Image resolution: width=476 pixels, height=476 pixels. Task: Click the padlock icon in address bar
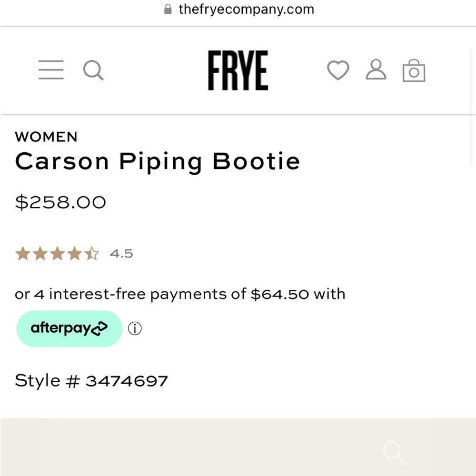(x=168, y=9)
